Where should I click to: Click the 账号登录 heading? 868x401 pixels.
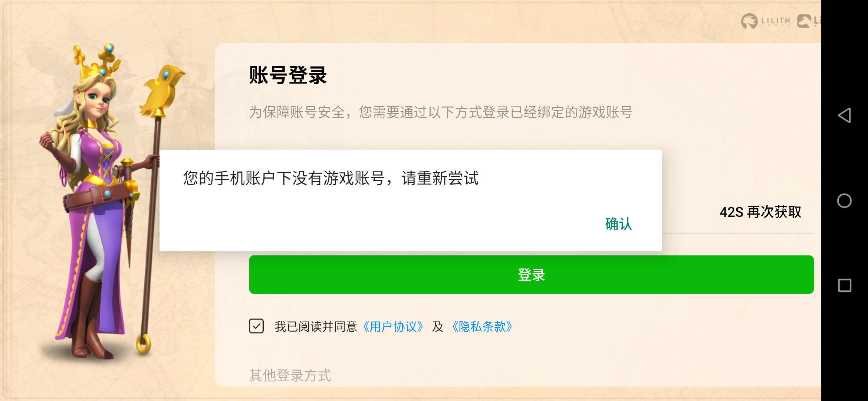coord(288,75)
